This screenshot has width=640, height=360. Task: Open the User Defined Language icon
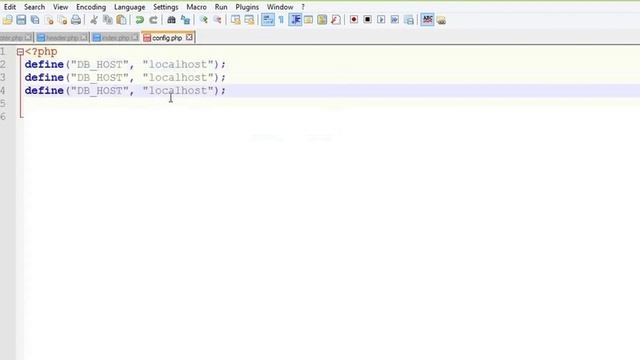(x=309, y=20)
